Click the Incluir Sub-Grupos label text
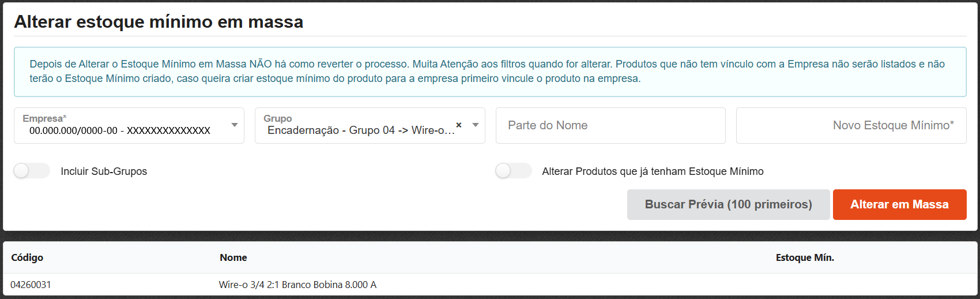 tap(104, 171)
